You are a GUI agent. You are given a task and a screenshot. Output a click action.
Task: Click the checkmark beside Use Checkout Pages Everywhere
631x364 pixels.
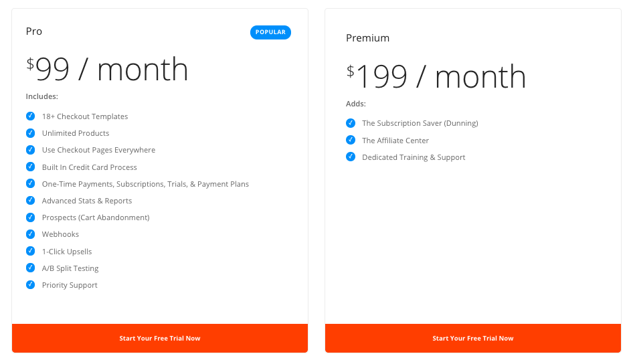31,150
